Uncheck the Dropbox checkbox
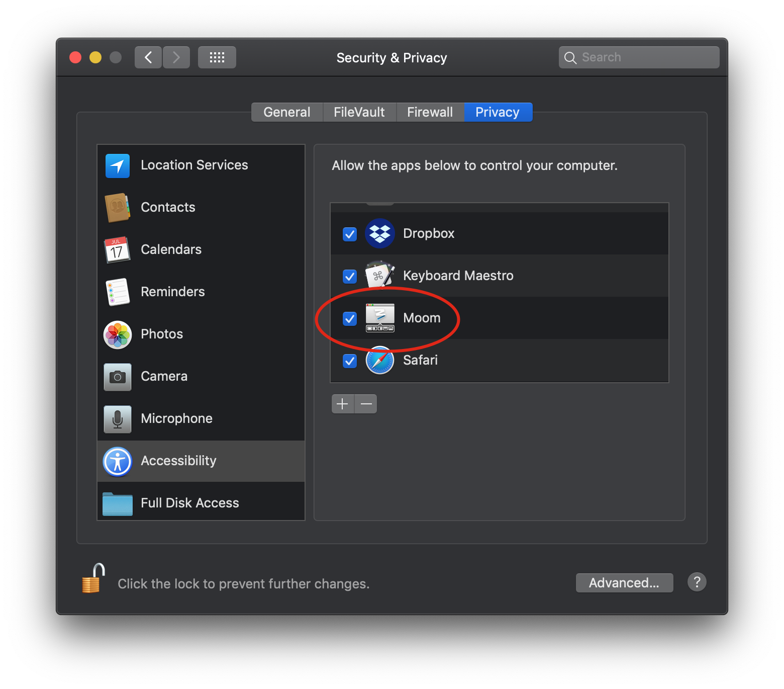This screenshot has width=784, height=689. (x=350, y=234)
